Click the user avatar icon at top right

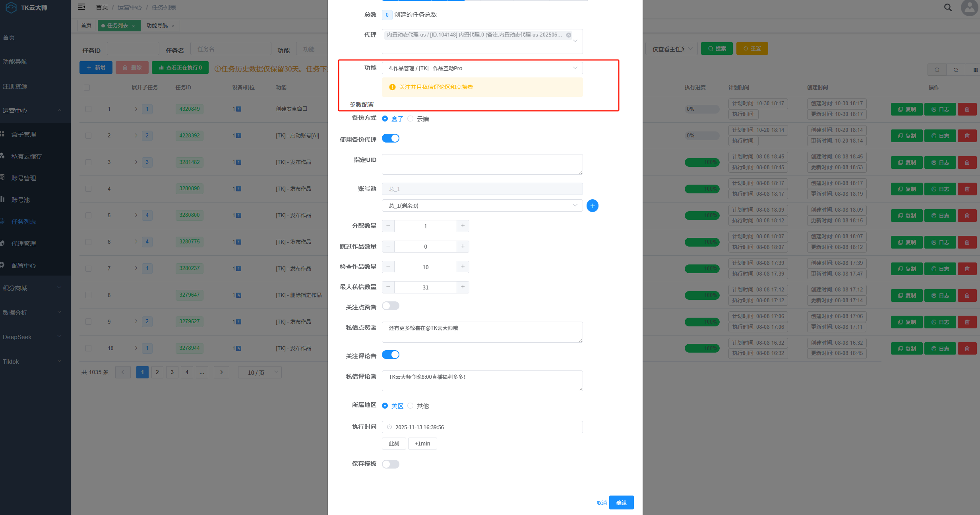point(969,8)
